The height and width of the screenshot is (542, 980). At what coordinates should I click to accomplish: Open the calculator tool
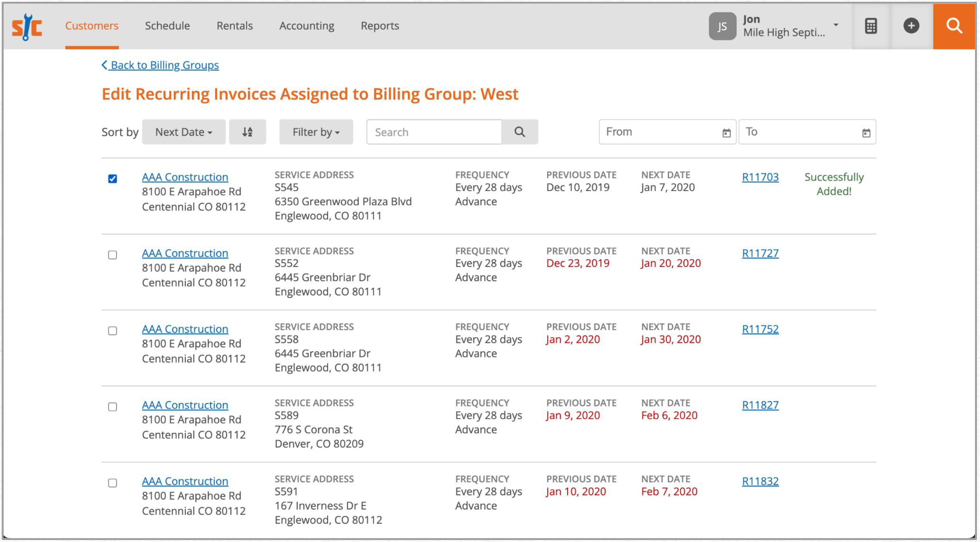click(871, 25)
